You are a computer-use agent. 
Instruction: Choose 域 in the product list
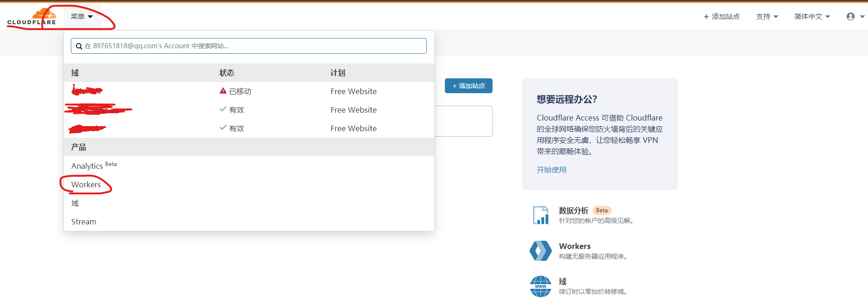click(x=75, y=203)
